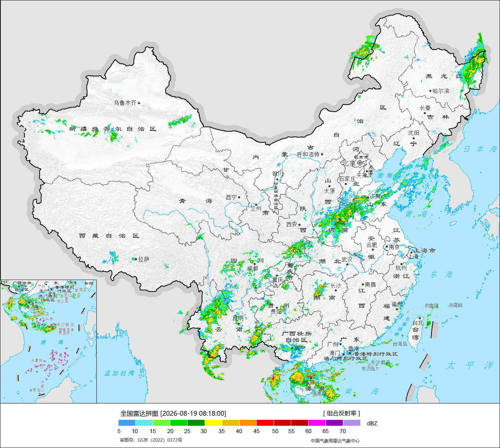500x448 pixels.
Task: Select the magenta 60 dBZ legend swatch
Action: tap(317, 423)
